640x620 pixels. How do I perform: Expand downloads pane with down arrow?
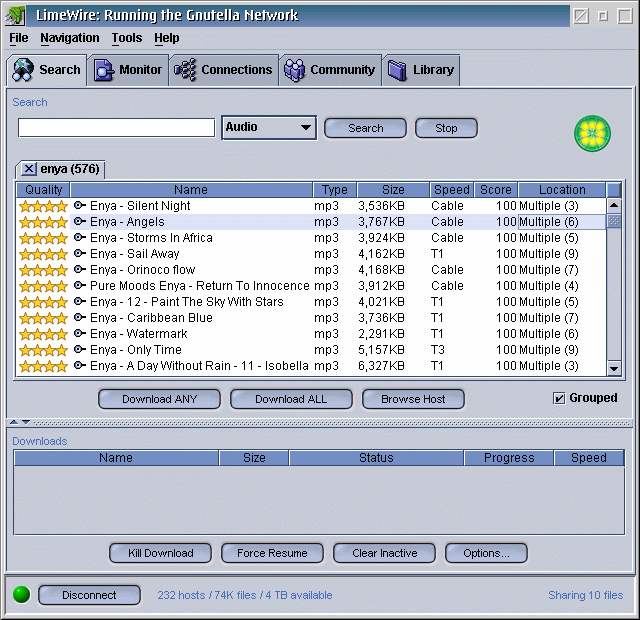(26, 422)
